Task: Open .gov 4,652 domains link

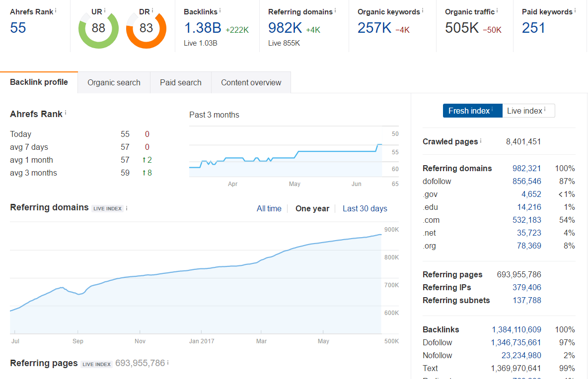Action: coord(531,194)
